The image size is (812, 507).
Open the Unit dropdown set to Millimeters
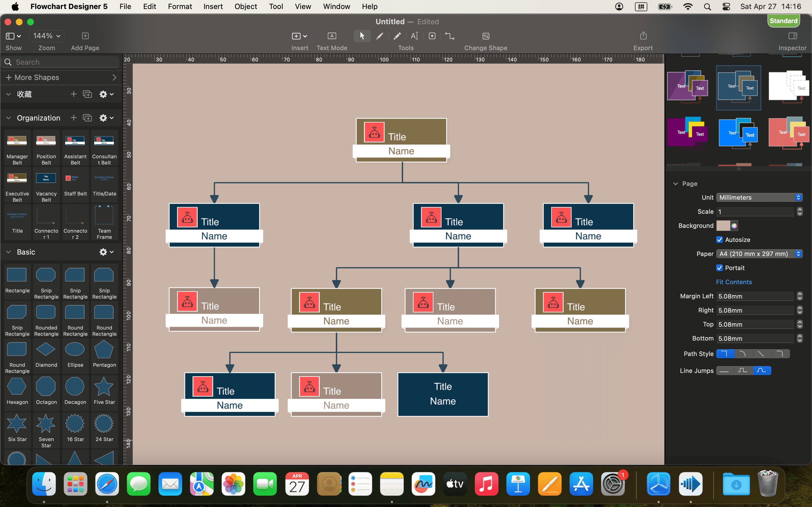tap(759, 197)
